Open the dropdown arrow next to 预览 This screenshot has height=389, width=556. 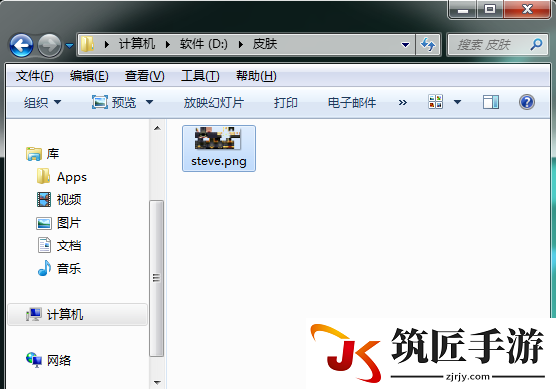click(x=150, y=102)
